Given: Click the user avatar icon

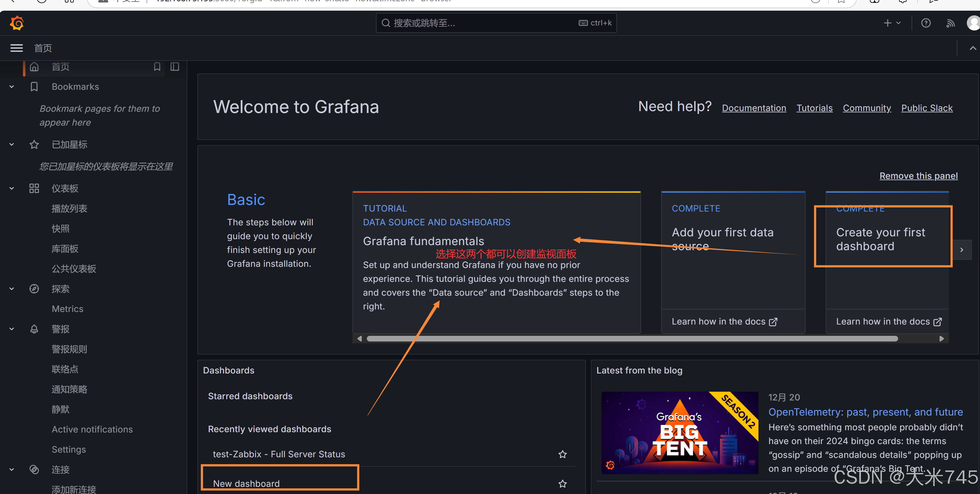Looking at the screenshot, I should (x=973, y=23).
